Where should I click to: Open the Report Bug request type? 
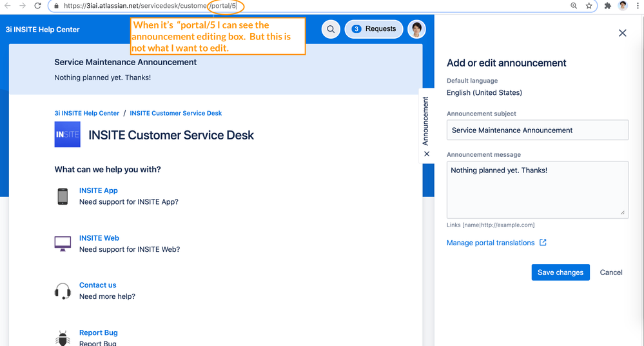pyautogui.click(x=99, y=332)
